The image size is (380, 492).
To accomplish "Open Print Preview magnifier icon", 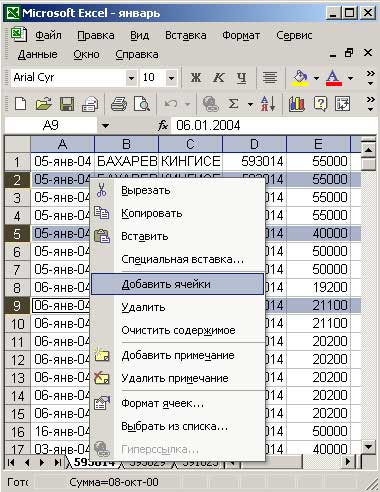I will (142, 104).
